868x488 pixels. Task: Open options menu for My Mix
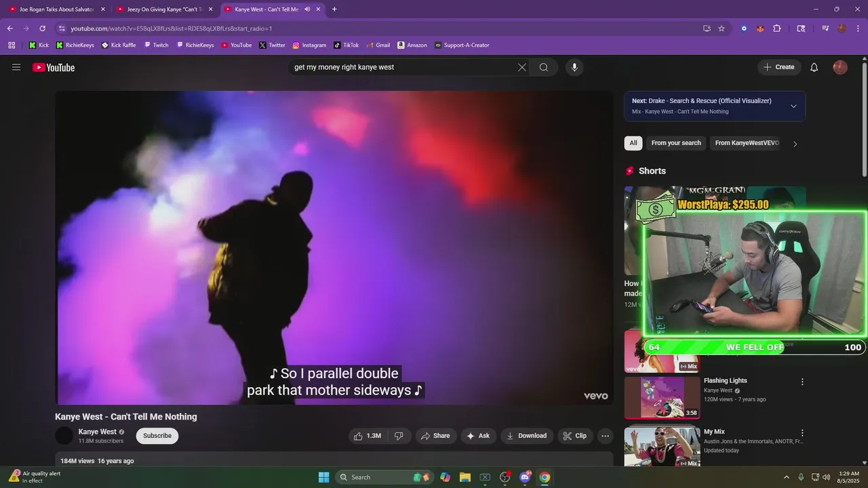(x=802, y=432)
